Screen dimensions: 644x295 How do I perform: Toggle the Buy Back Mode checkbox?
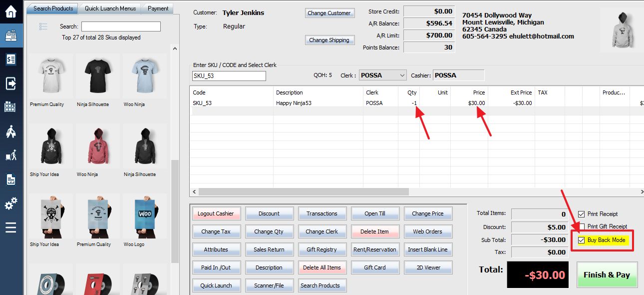tap(581, 240)
